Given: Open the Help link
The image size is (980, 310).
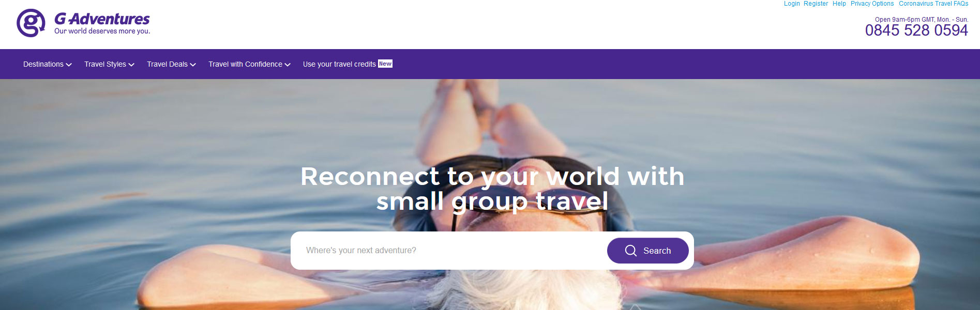Looking at the screenshot, I should click(x=839, y=4).
